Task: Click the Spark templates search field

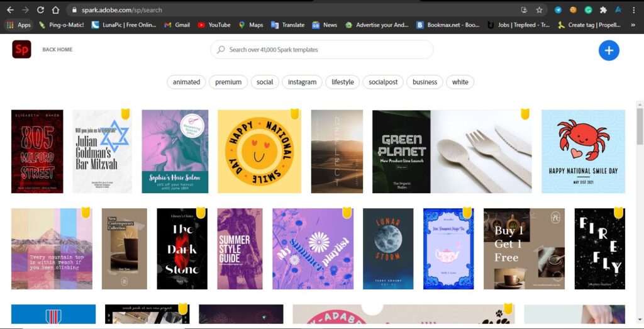Action: [321, 50]
